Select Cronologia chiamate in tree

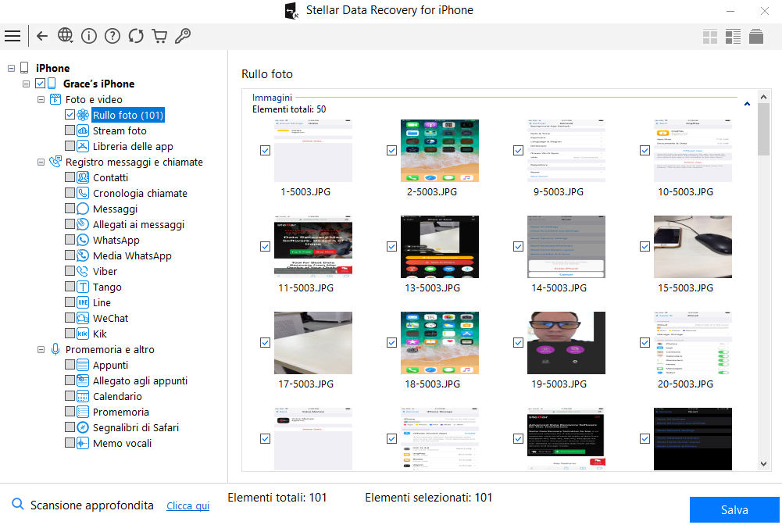[140, 193]
